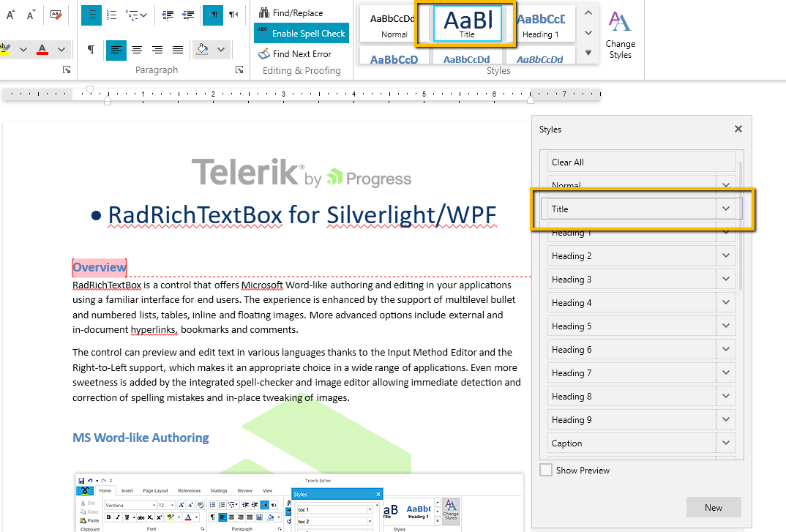
Task: Show formatting symbols pilcrow
Action: tap(91, 50)
